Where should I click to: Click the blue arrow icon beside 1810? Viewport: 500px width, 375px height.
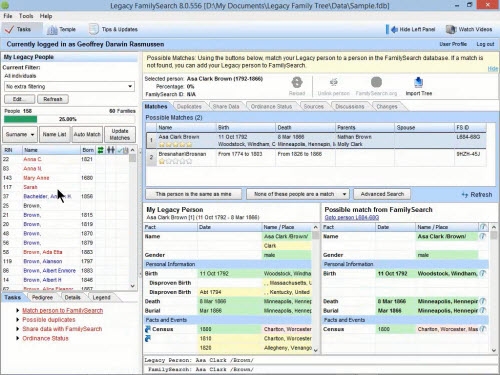[148, 338]
